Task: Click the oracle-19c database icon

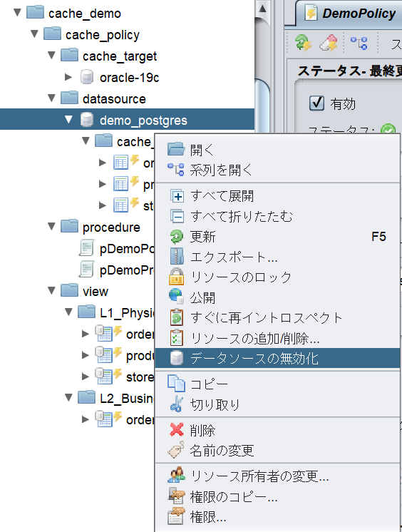Action: (87, 77)
